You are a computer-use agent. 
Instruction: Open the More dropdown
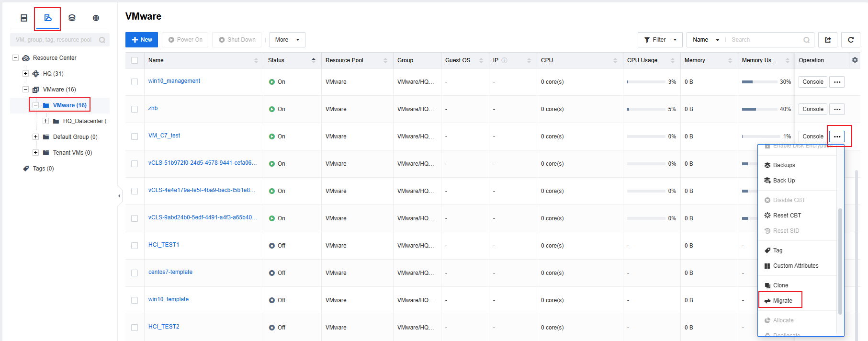click(x=287, y=40)
